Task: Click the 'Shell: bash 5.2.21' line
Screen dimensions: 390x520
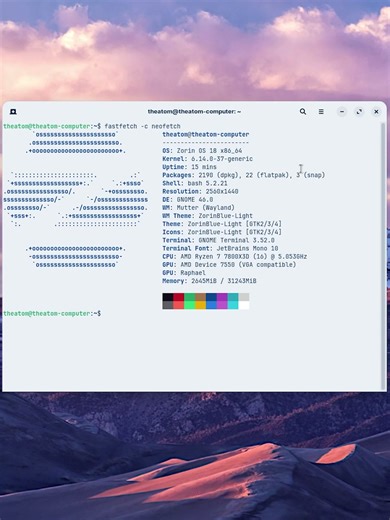Action: click(x=195, y=183)
